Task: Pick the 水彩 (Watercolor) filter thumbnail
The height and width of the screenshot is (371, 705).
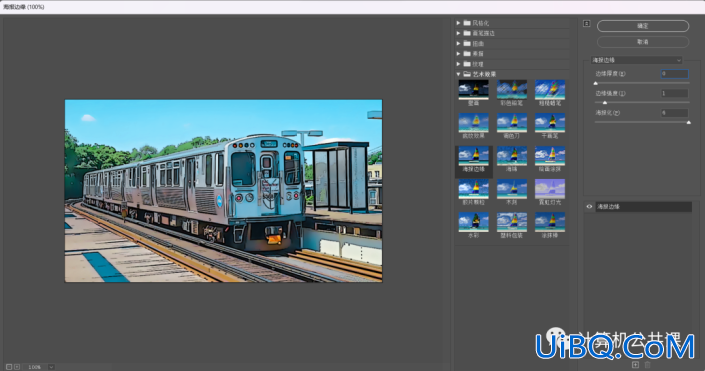Action: [473, 222]
